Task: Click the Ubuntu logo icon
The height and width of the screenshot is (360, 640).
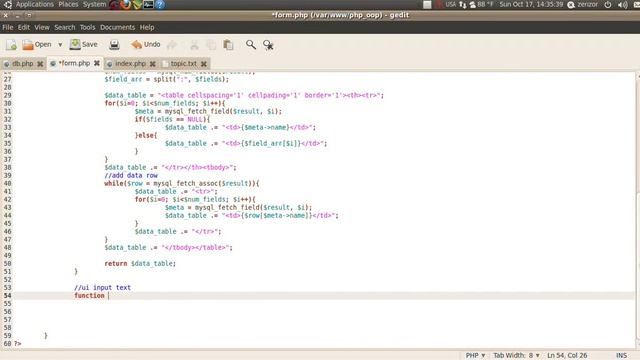Action: click(8, 4)
